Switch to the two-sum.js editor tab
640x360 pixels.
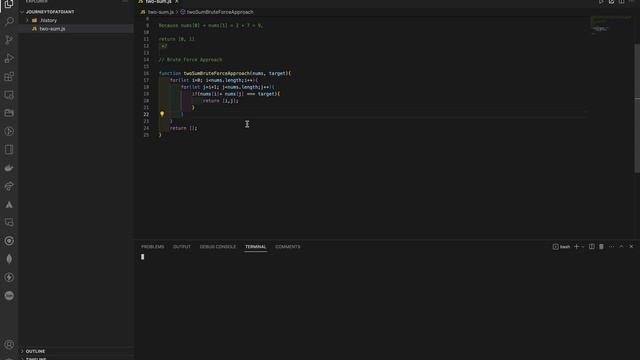pos(159,2)
